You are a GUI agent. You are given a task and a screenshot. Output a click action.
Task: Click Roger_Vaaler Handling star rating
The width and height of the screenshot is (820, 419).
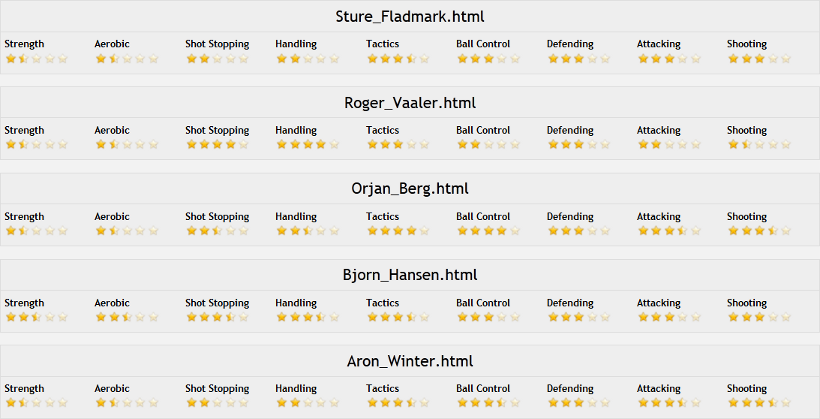(308, 144)
